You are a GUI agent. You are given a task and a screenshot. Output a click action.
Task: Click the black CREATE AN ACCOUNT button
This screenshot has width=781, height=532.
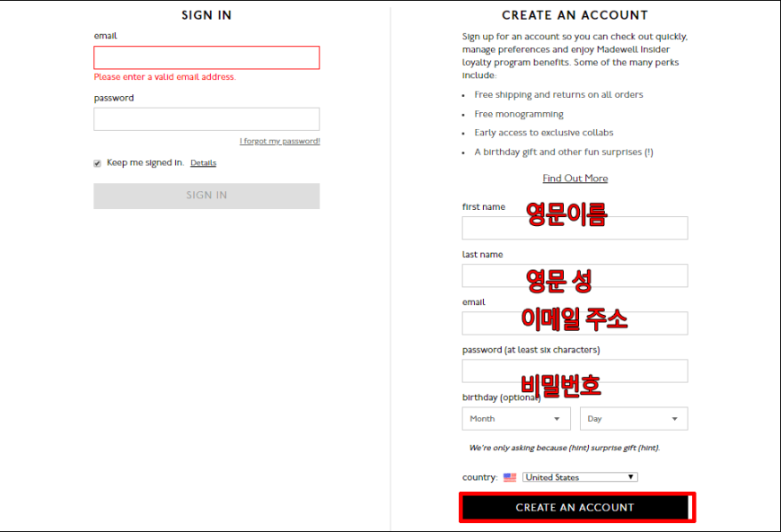[577, 508]
